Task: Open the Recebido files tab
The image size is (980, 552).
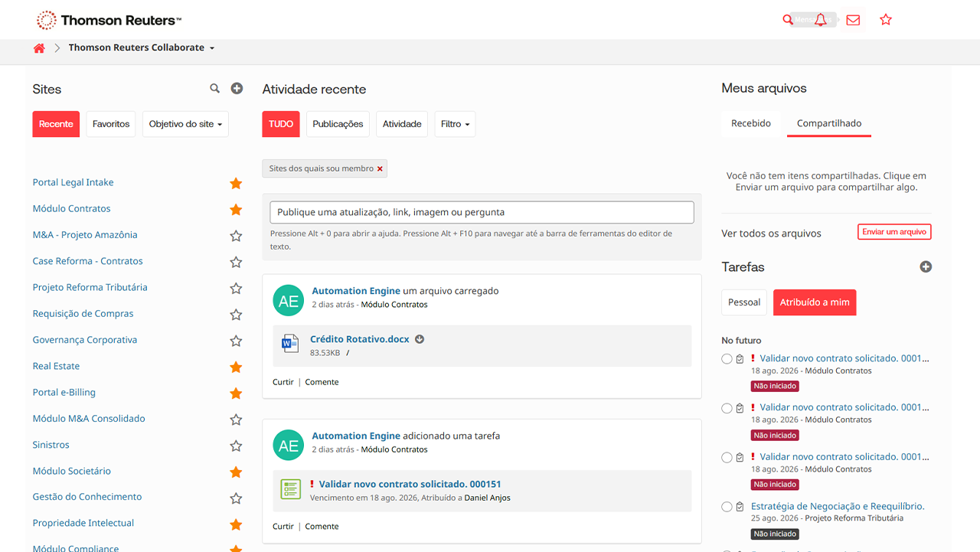Action: [751, 123]
